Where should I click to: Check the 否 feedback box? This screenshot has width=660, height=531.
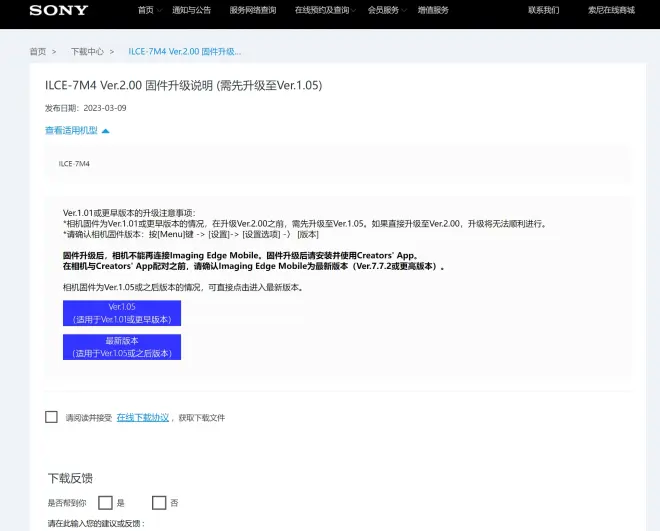point(158,502)
